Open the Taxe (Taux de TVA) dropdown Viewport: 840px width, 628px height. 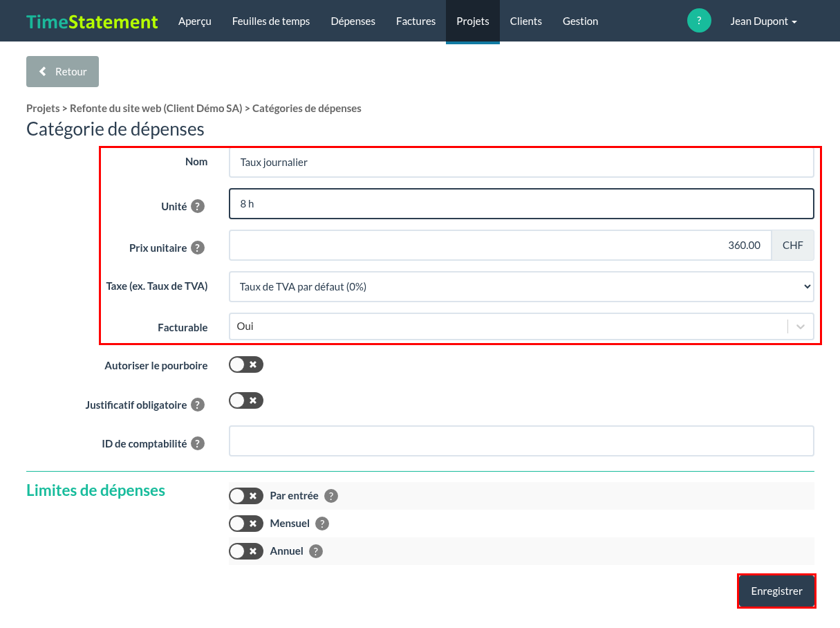521,286
